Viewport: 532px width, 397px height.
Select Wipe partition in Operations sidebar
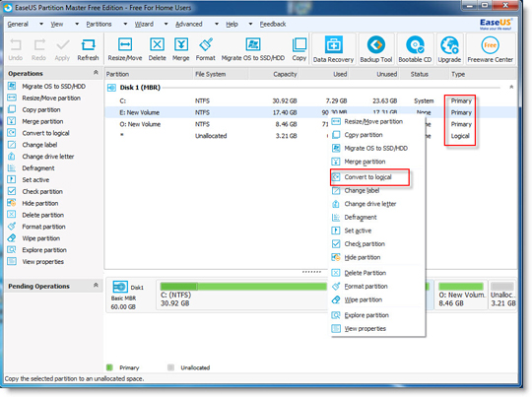tap(33, 238)
